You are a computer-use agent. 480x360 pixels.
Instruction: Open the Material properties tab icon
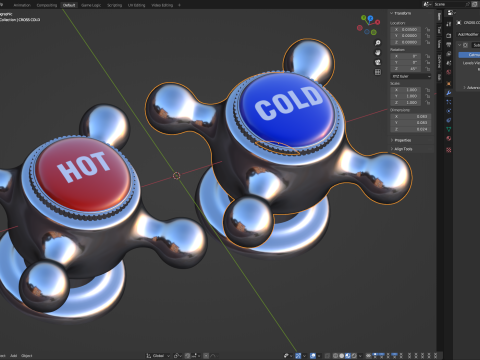tap(449, 138)
